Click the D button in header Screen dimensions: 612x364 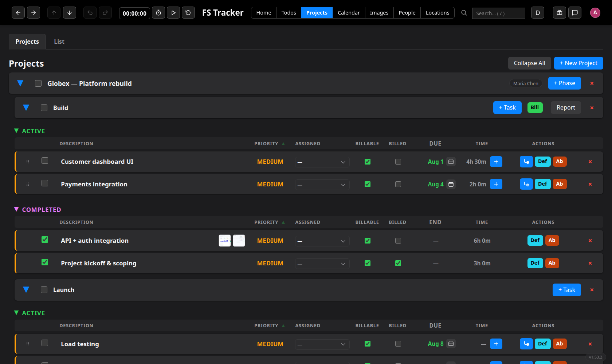coord(538,13)
